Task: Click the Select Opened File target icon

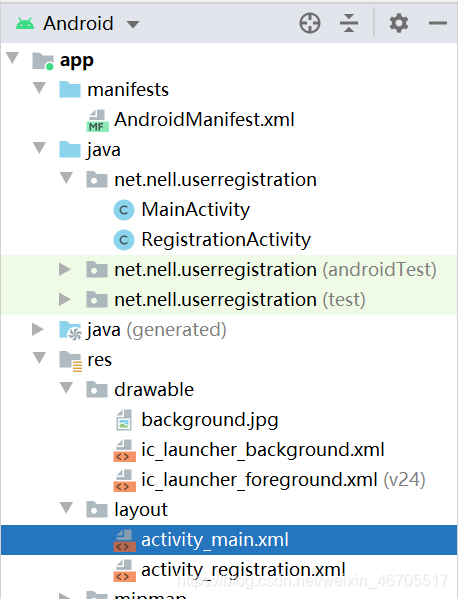Action: [x=310, y=23]
